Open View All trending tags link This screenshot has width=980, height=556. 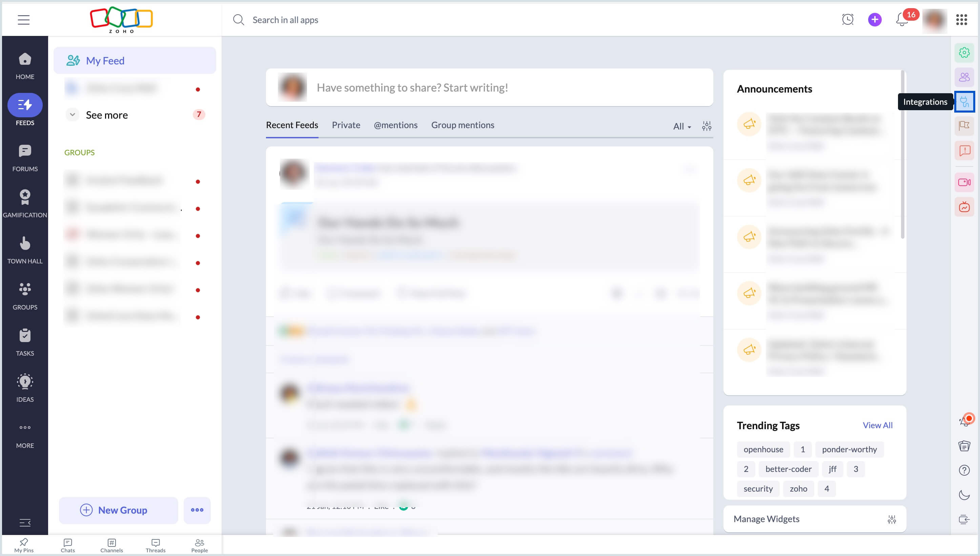877,425
